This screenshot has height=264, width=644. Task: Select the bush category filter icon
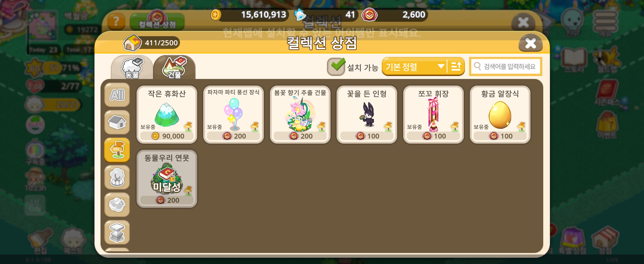coord(117,205)
